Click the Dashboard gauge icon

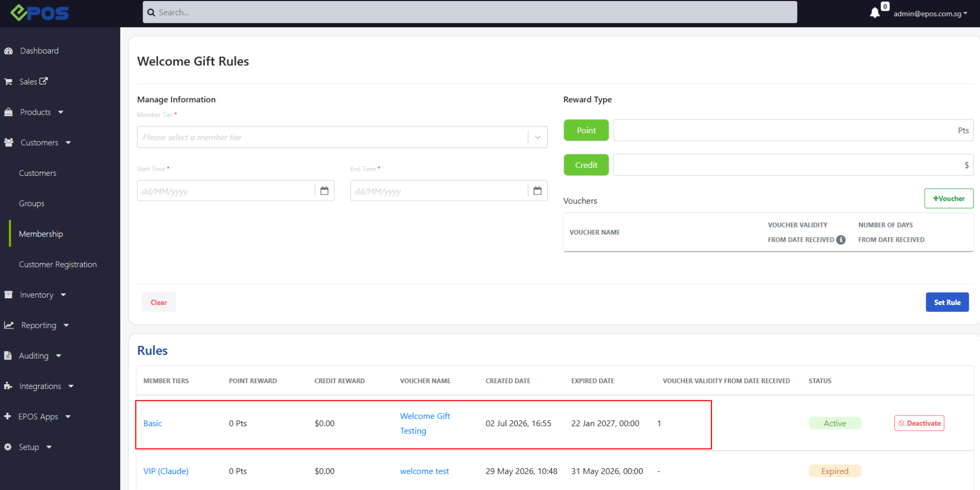click(9, 51)
